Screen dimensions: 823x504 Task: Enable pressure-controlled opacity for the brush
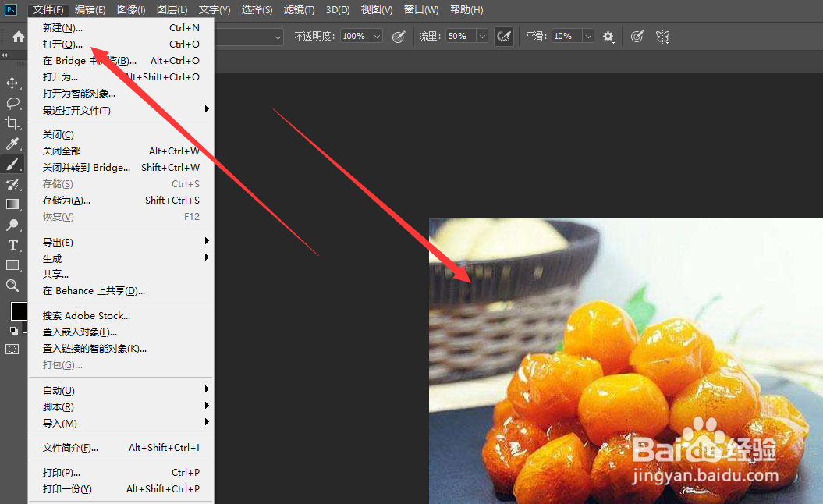[x=399, y=36]
